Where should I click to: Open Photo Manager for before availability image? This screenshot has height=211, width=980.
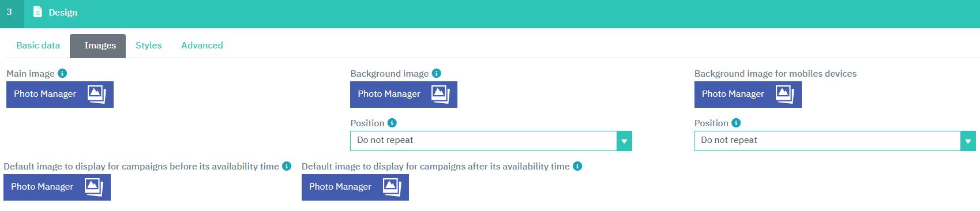pyautogui.click(x=57, y=187)
